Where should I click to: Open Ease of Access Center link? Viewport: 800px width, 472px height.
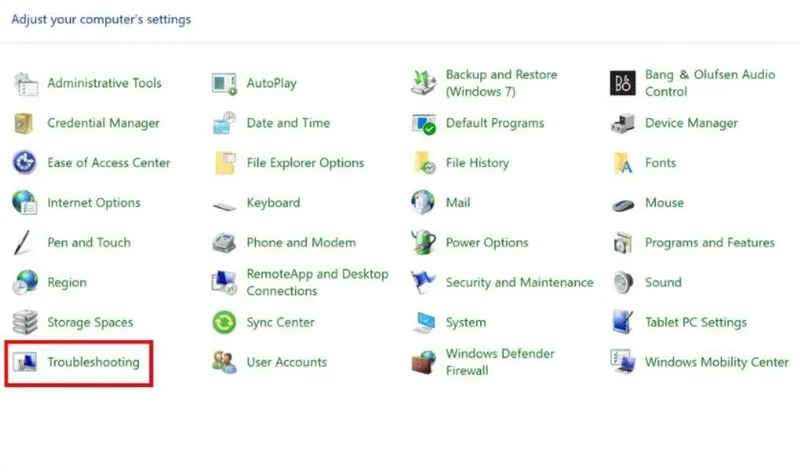tap(109, 163)
